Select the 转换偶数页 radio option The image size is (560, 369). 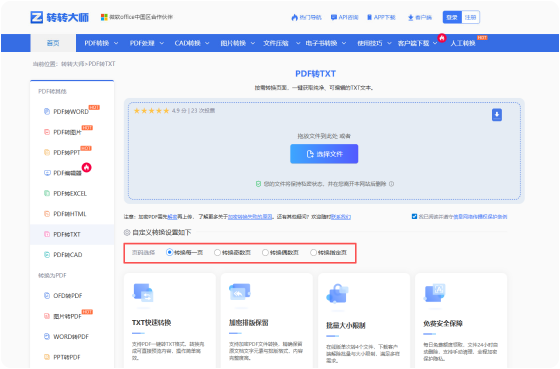pyautogui.click(x=265, y=253)
